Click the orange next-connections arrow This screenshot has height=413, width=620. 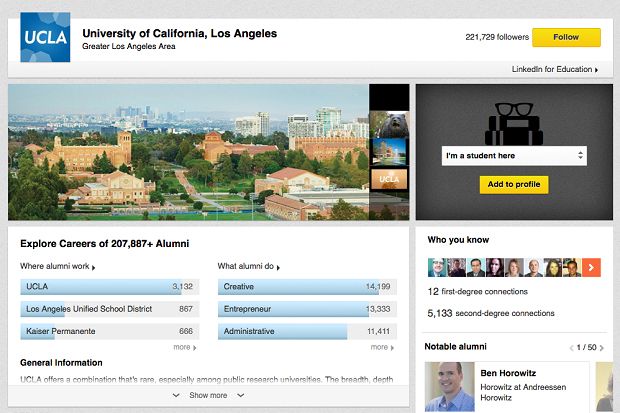[x=591, y=267]
